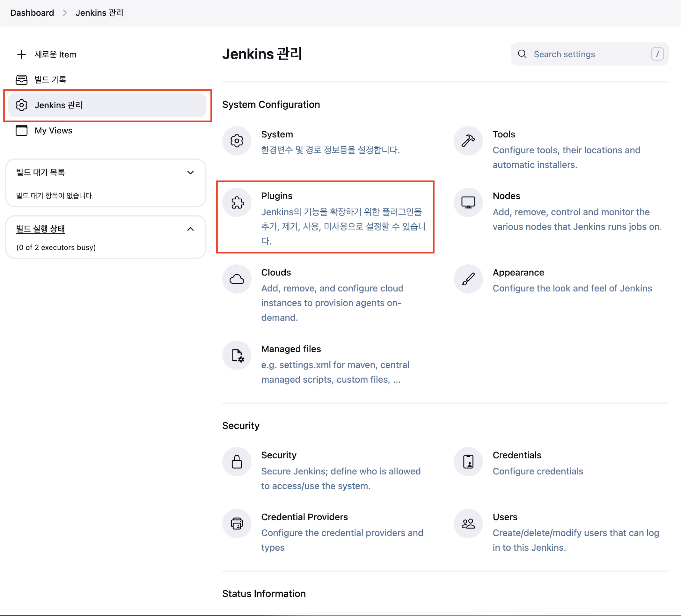
Task: Open Tools via the hammer icon
Action: (x=468, y=141)
